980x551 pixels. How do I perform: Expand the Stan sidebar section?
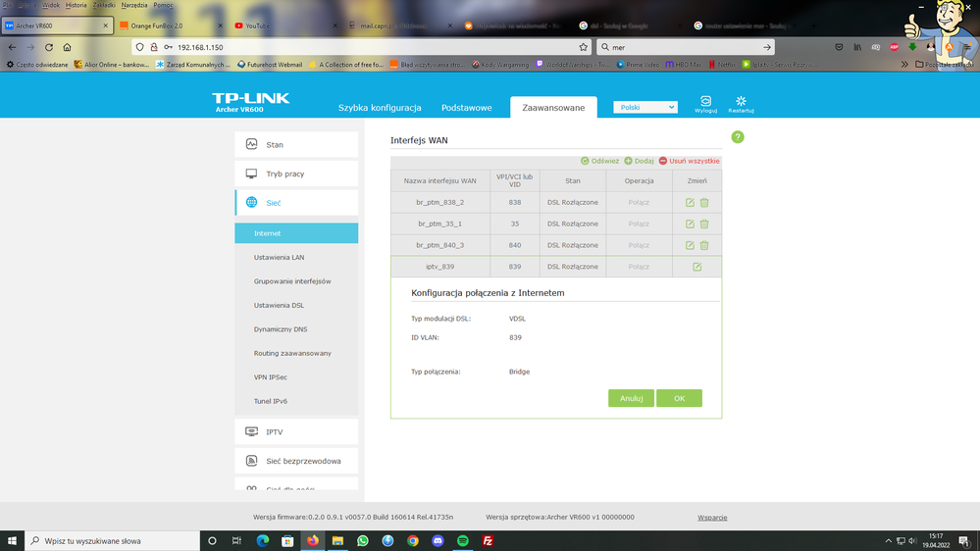tap(296, 144)
